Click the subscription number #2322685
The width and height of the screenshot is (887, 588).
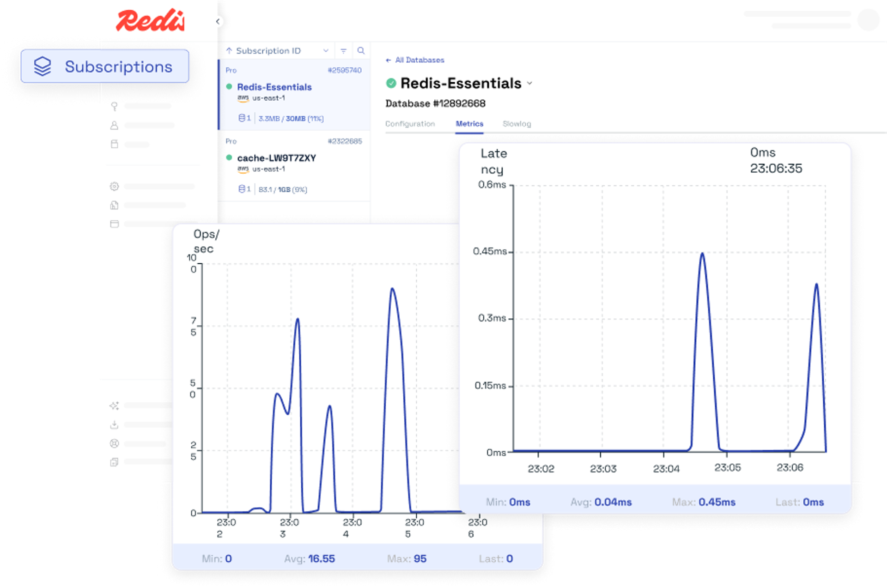[x=345, y=141]
